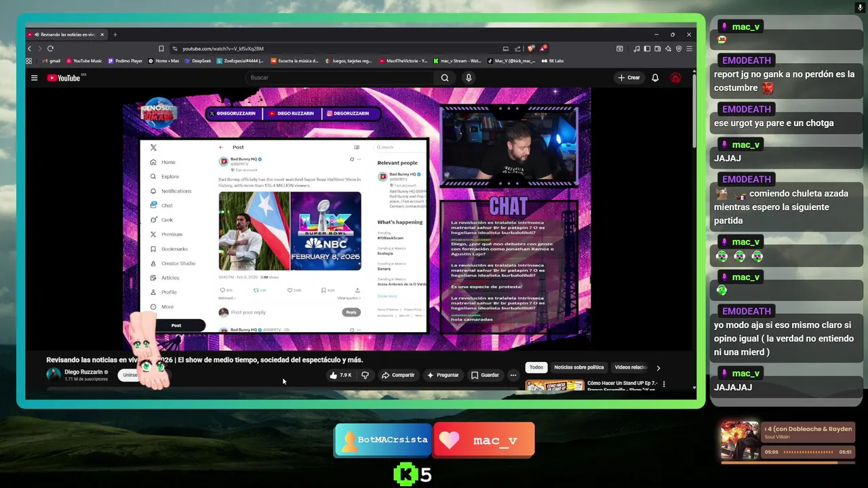Open the Brave VPN shield icon
Screen dimensions: 868x488
pyautogui.click(x=679, y=49)
